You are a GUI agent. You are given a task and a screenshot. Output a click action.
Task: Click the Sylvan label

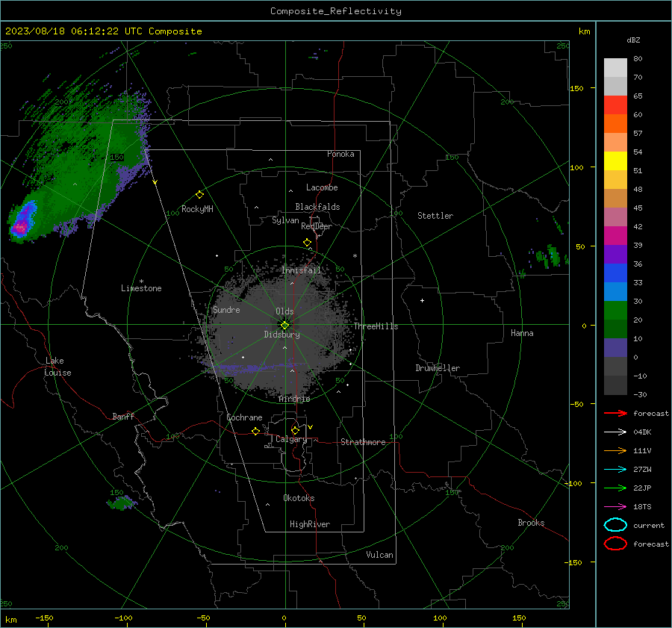285,220
